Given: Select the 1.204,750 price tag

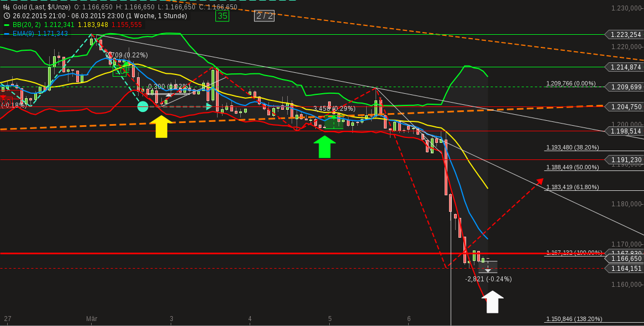Looking at the screenshot, I should [624, 106].
